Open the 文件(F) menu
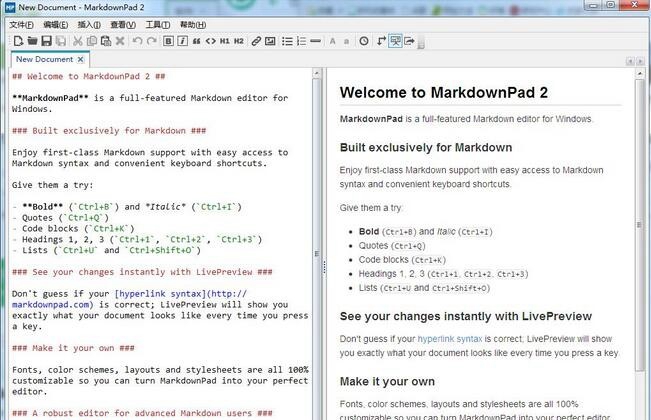Image resolution: width=651 pixels, height=420 pixels. [x=22, y=25]
